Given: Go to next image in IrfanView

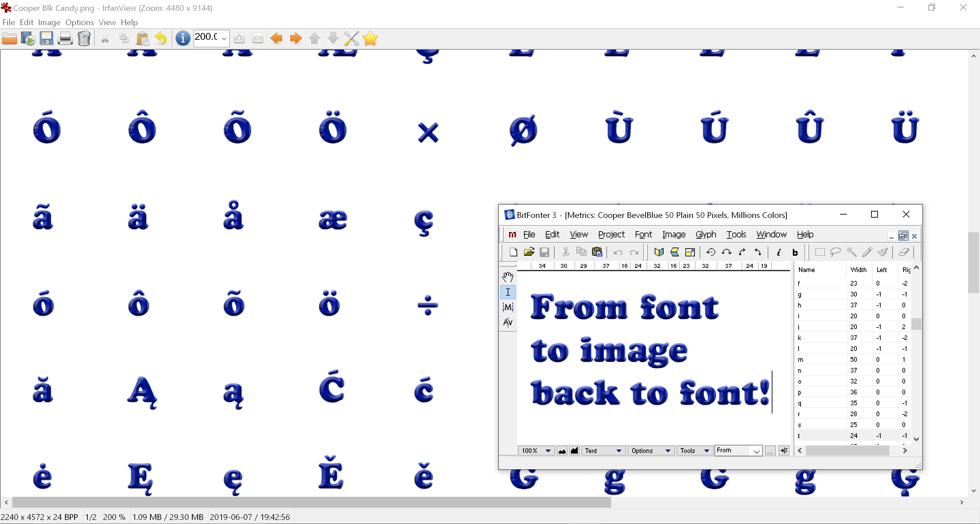Looking at the screenshot, I should tap(295, 38).
